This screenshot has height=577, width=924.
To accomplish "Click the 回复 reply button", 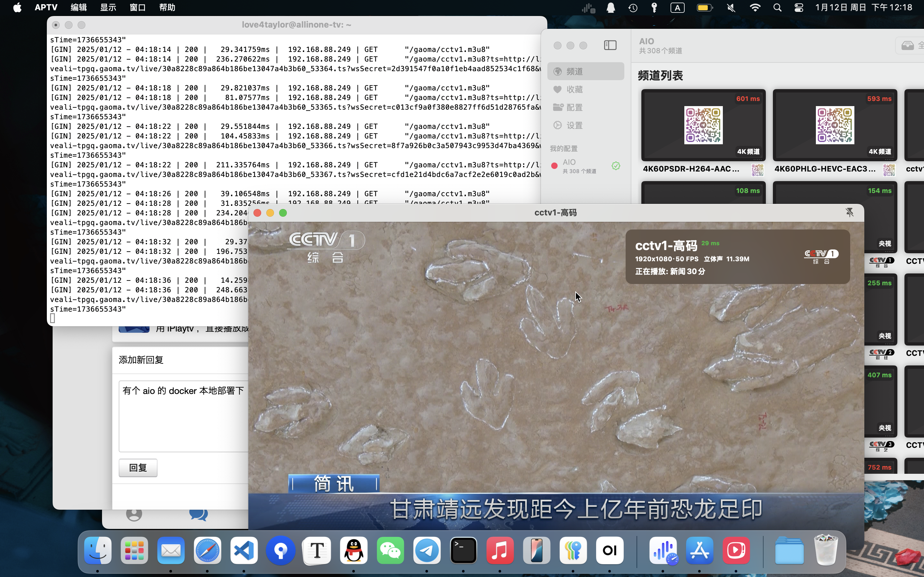I will pyautogui.click(x=138, y=467).
